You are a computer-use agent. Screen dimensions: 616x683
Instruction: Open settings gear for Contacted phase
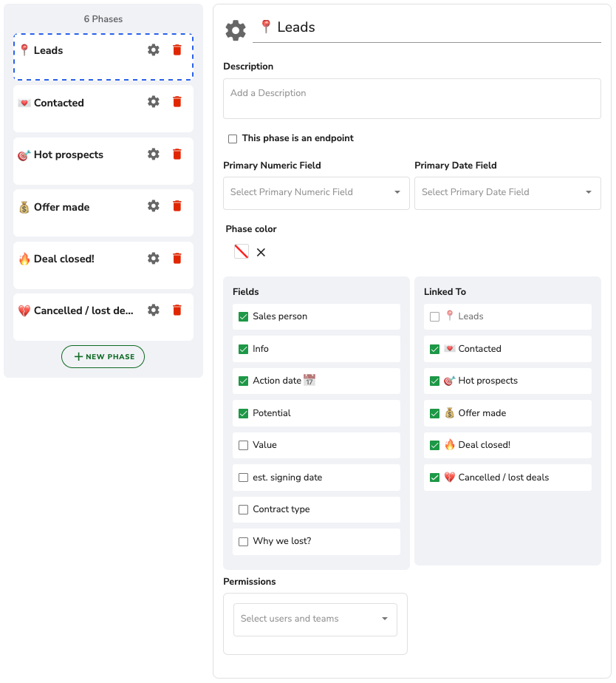click(153, 102)
